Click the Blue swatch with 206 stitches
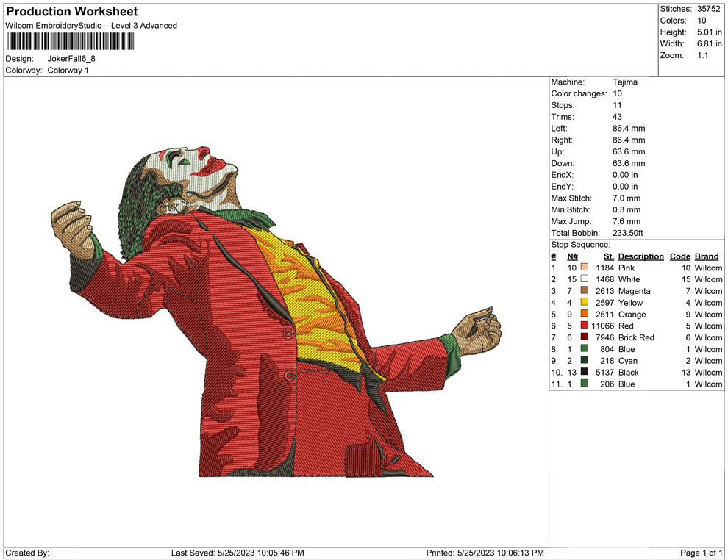The width and height of the screenshot is (728, 560). 585,383
